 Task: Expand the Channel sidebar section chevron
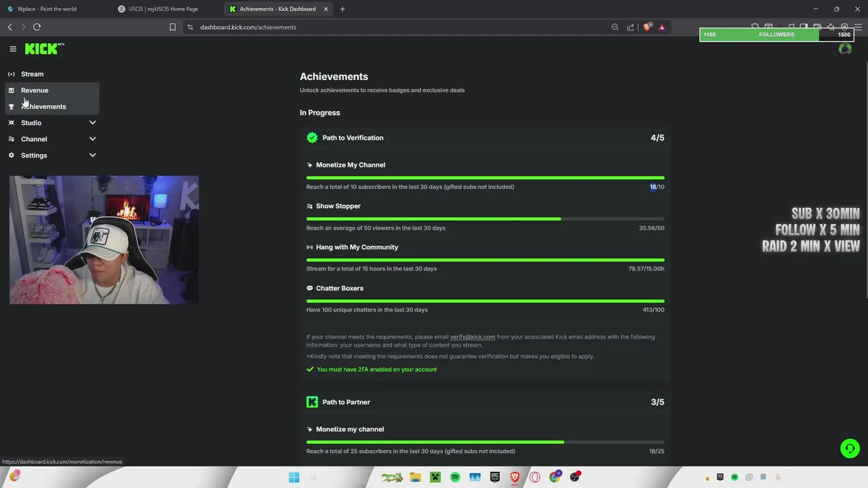93,139
